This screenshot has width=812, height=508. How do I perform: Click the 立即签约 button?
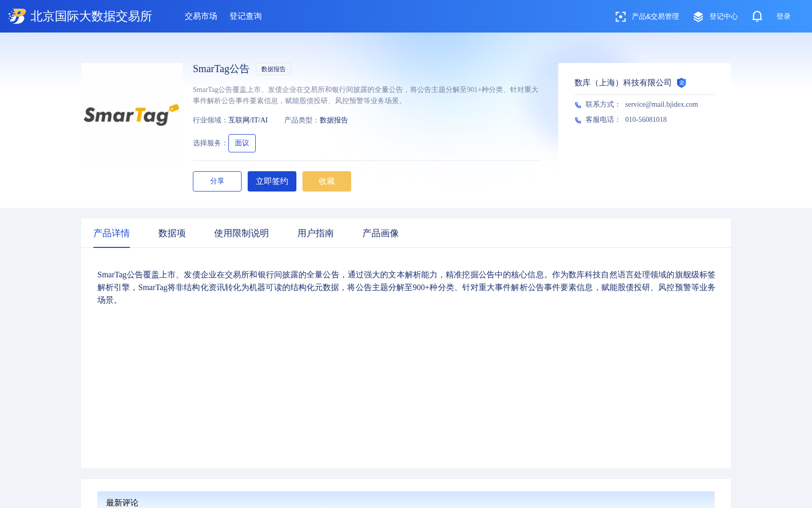(272, 181)
